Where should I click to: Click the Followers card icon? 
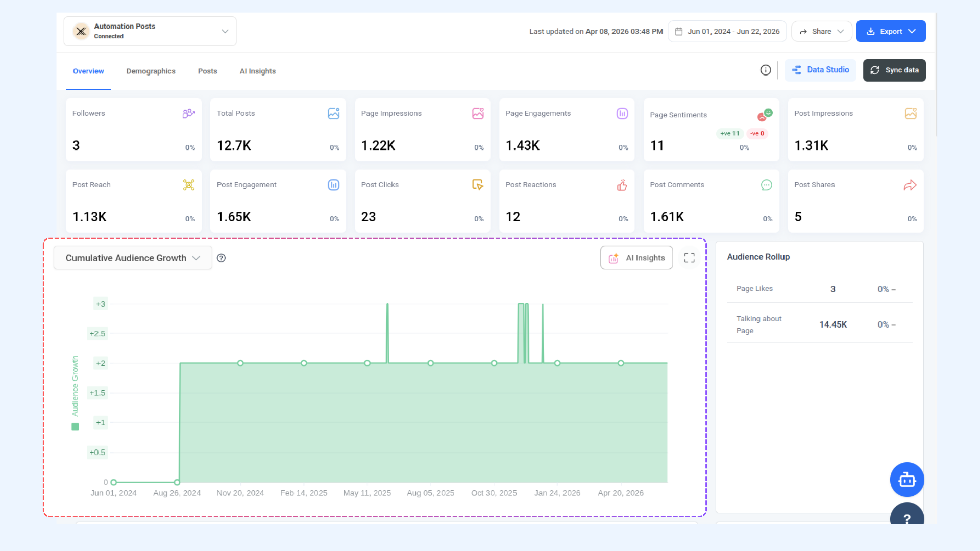point(188,113)
